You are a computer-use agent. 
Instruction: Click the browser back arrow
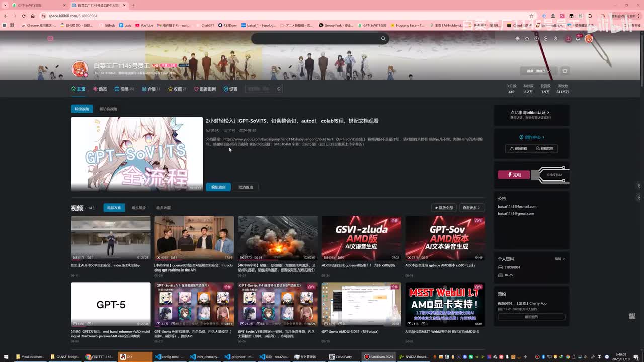[x=6, y=16]
